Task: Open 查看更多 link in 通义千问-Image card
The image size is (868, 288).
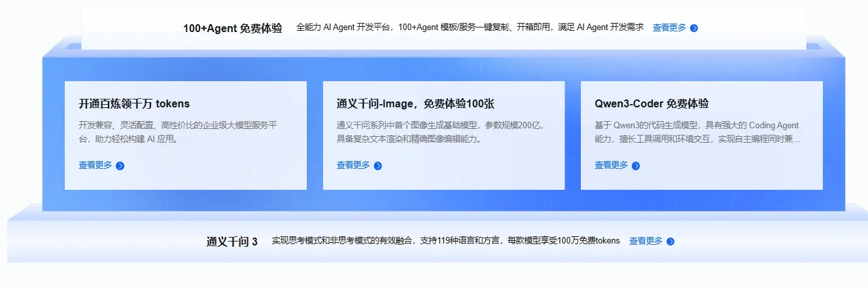Action: [353, 165]
